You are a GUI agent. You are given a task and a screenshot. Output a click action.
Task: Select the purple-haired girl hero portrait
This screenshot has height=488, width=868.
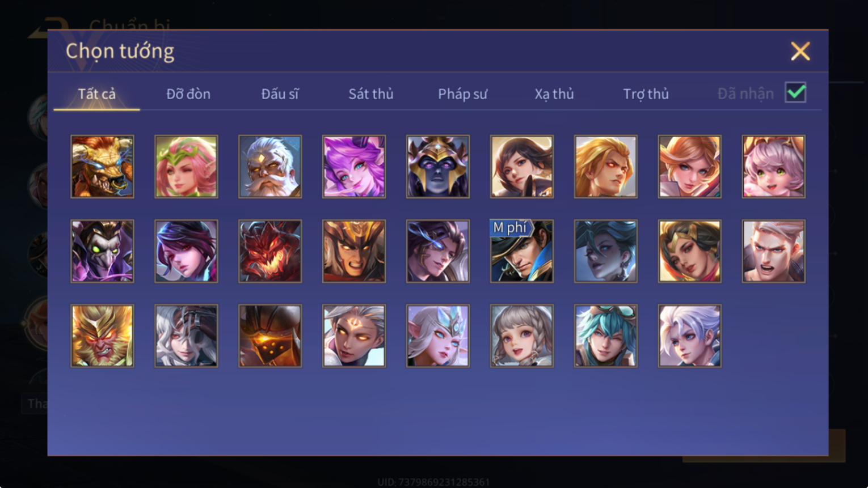pos(354,167)
